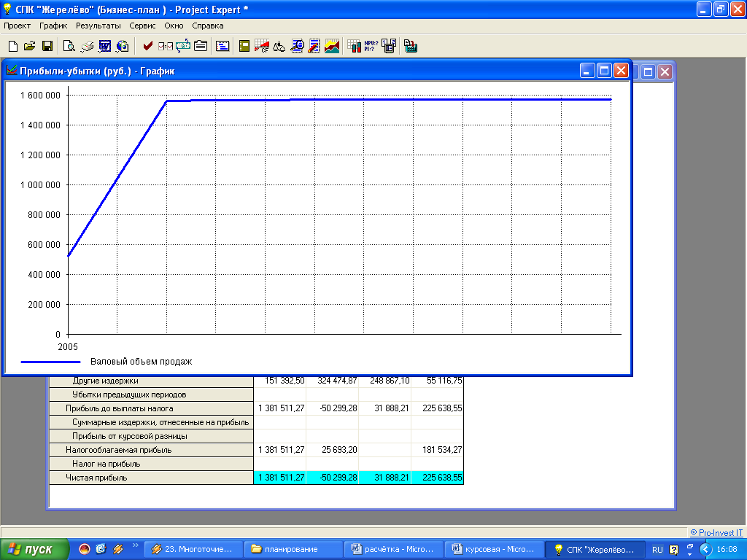The width and height of the screenshot is (747, 560).
Task: Click the teal calculator toolbar icon
Action: click(411, 46)
